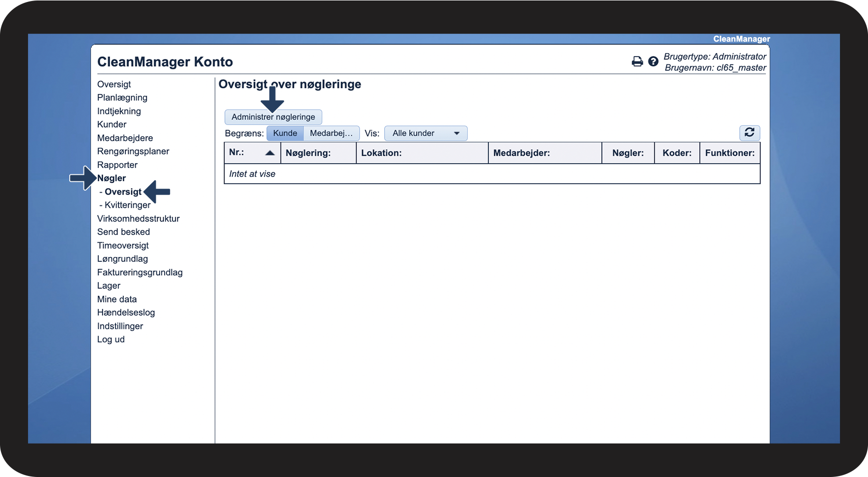Navigate to Kunder page
The image size is (868, 477).
112,124
